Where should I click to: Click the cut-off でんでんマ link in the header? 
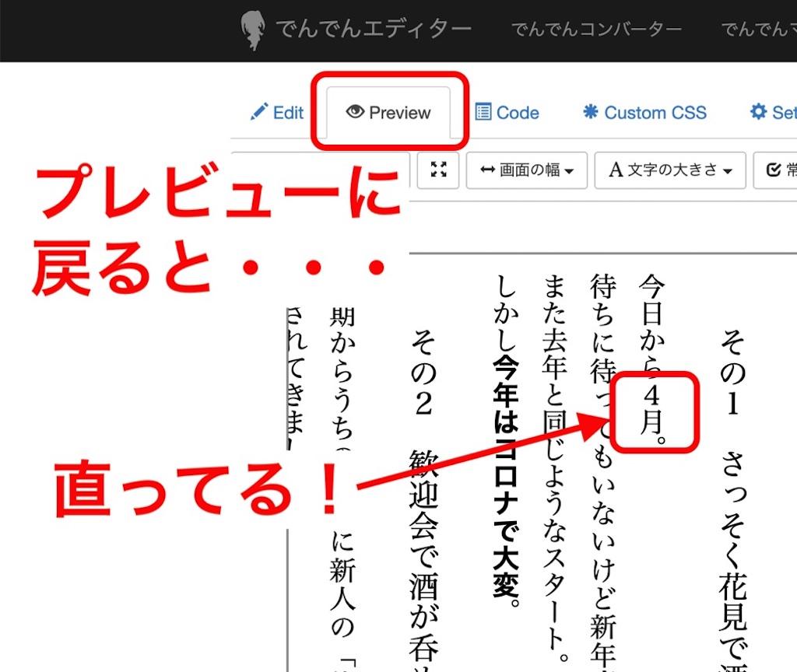(x=758, y=30)
